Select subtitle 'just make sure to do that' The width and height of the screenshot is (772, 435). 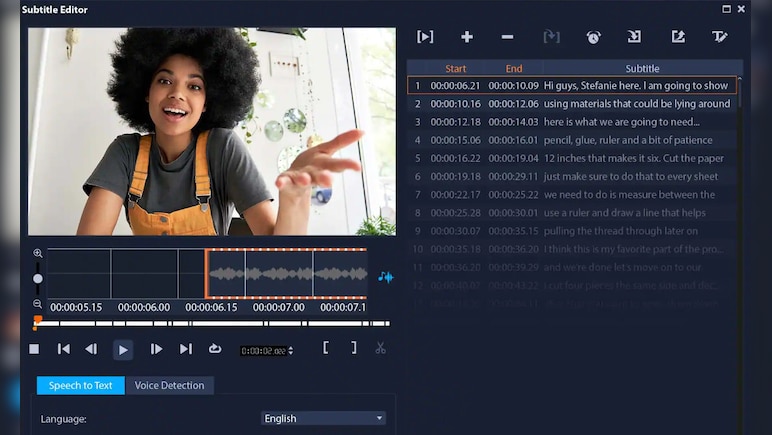click(x=572, y=176)
